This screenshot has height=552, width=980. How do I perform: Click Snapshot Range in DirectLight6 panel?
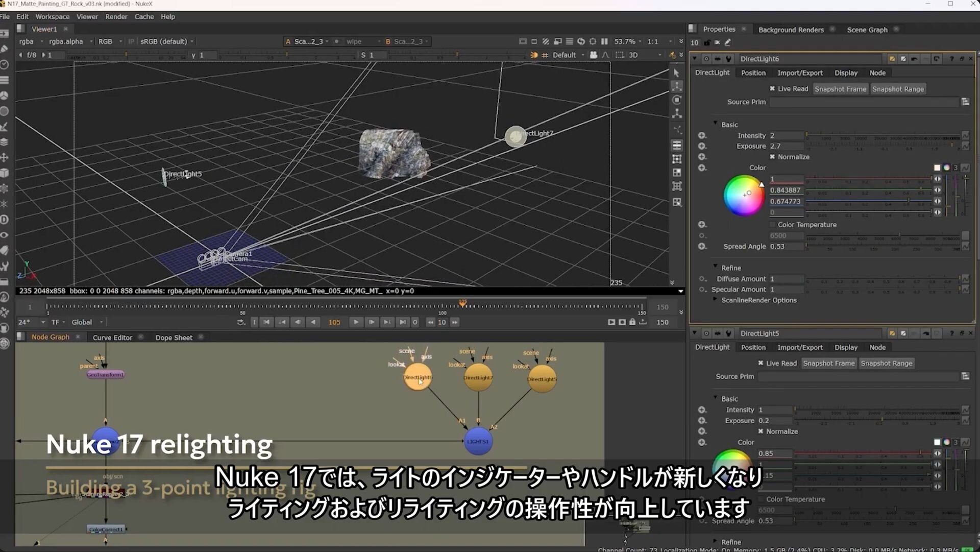coord(898,89)
